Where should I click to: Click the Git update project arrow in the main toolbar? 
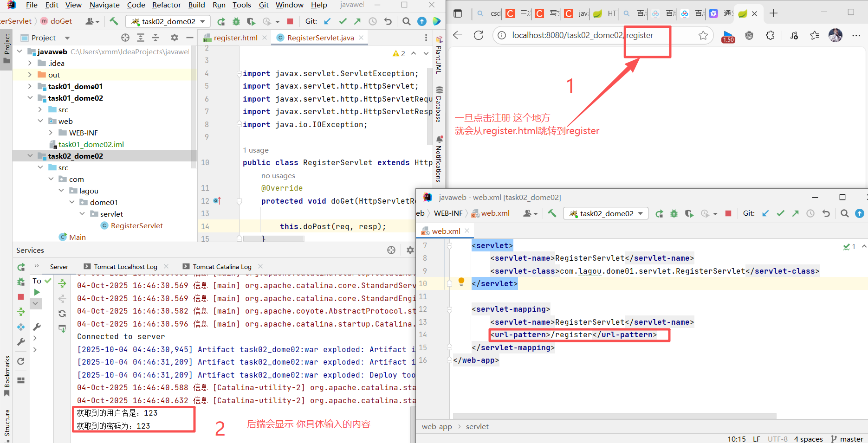[328, 21]
